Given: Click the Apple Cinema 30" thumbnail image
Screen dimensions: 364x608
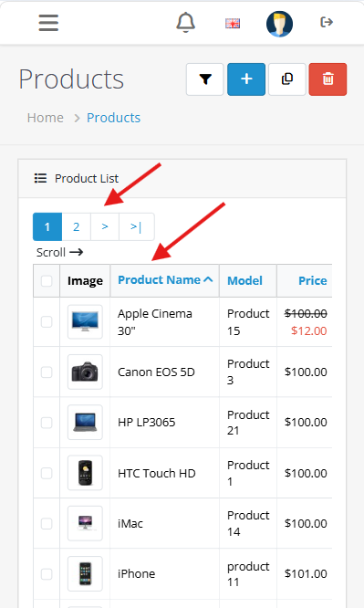Looking at the screenshot, I should 85,322.
